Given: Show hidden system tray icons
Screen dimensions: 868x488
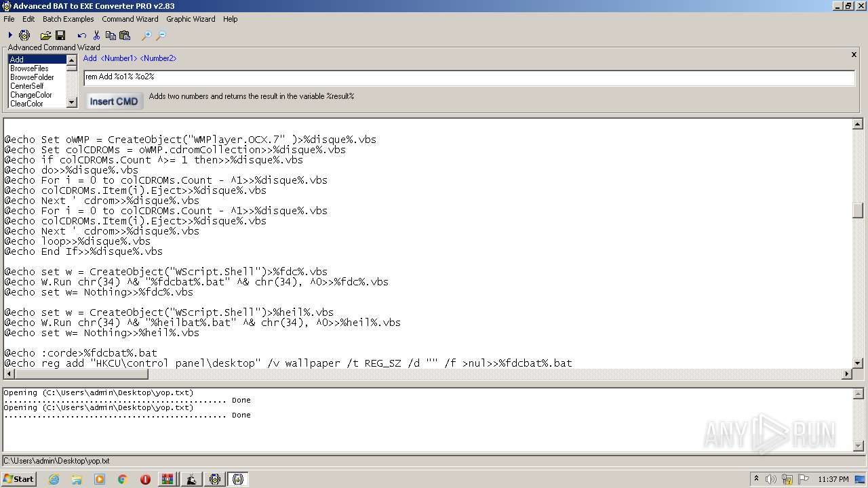Looking at the screenshot, I should pos(757,479).
